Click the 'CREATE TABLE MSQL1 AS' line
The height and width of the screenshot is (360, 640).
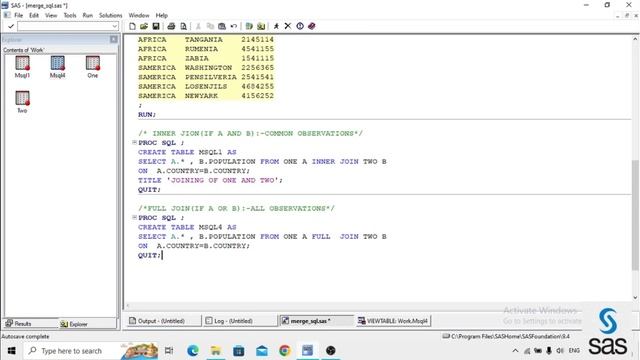click(x=187, y=152)
